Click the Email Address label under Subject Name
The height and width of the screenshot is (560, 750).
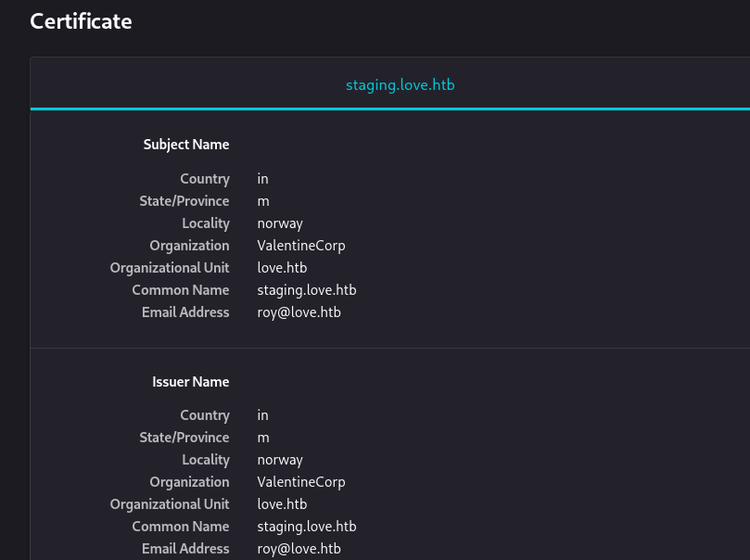tap(185, 312)
